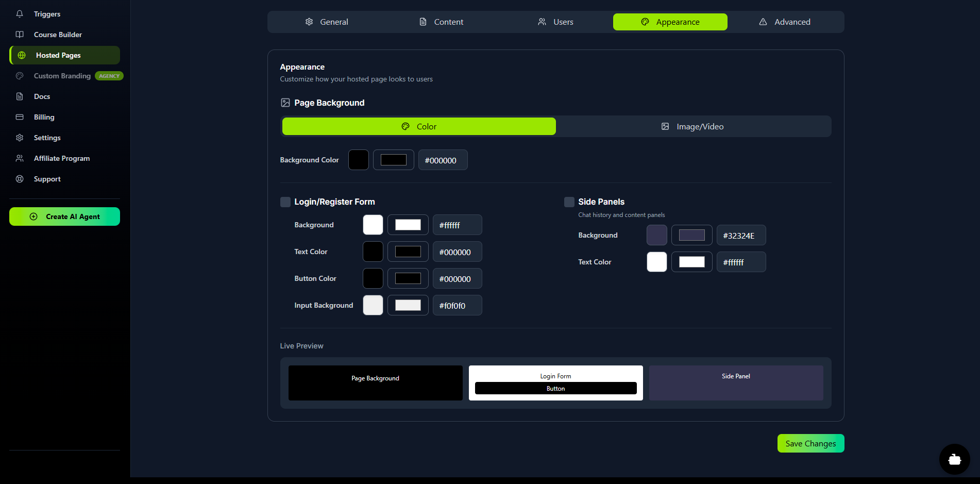This screenshot has height=484, width=980.
Task: Click the Support lifebuoy icon
Action: [x=20, y=179]
